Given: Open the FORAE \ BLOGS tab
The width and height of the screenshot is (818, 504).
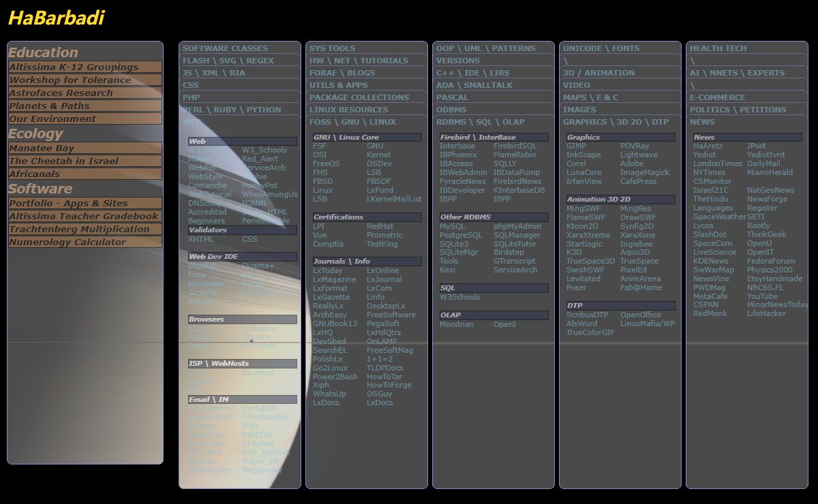Looking at the screenshot, I should click(x=366, y=73).
